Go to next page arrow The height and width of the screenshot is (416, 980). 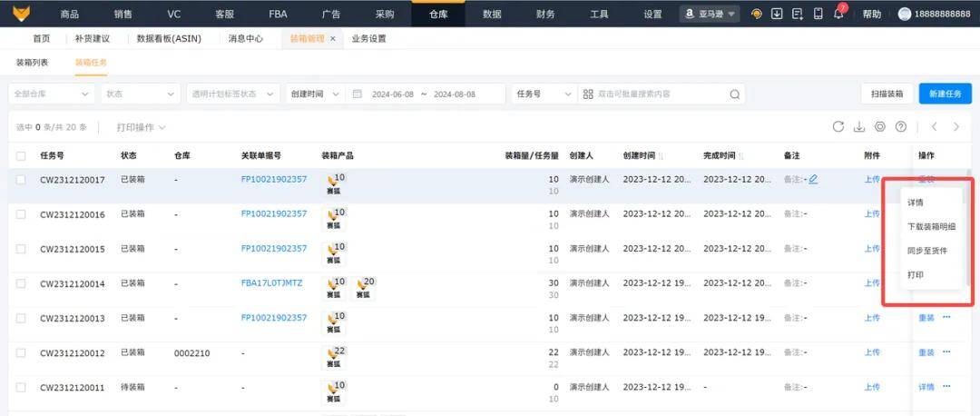[956, 127]
